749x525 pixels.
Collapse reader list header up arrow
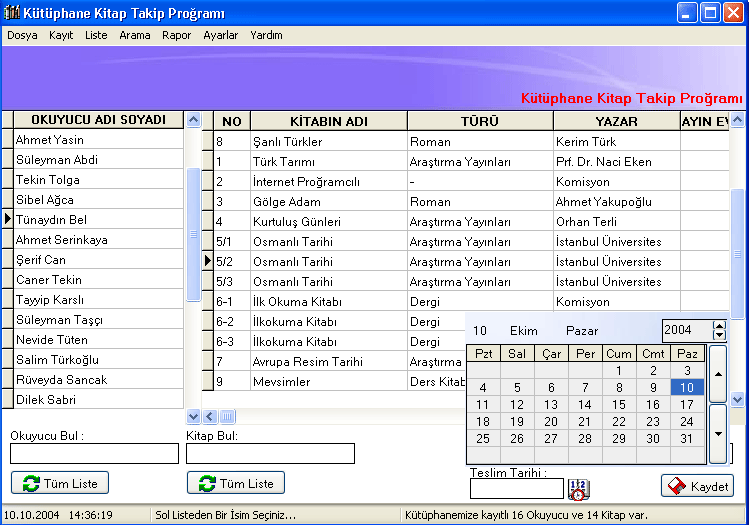coord(193,120)
